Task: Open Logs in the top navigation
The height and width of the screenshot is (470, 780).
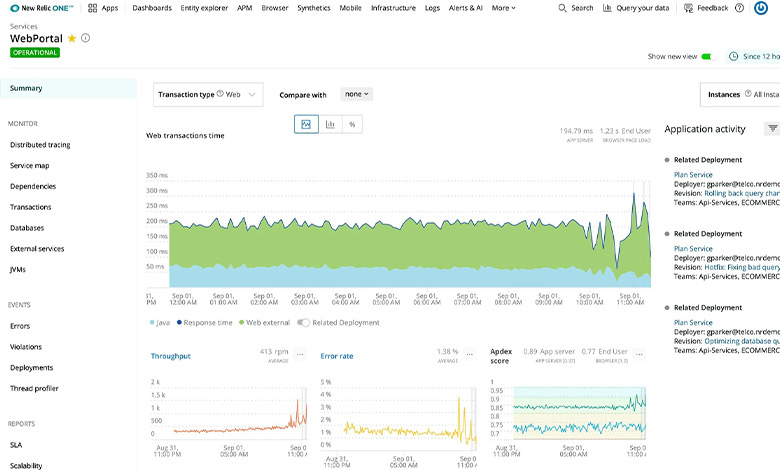Action: coord(432,8)
